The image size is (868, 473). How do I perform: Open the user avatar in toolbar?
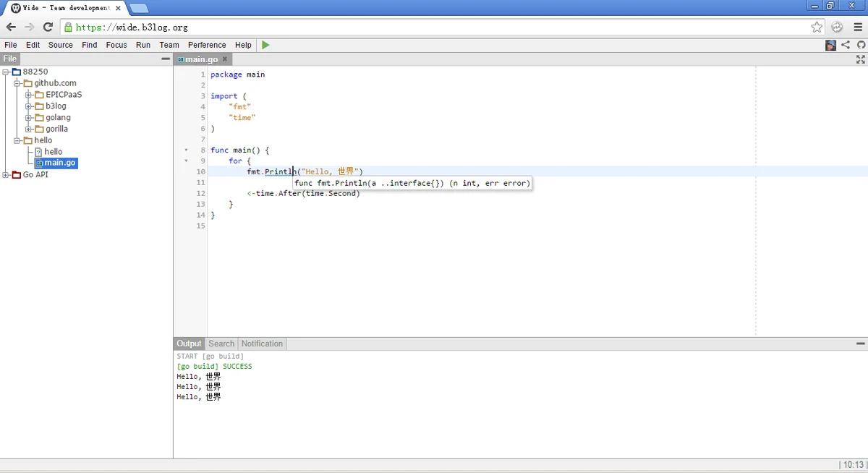[x=831, y=45]
